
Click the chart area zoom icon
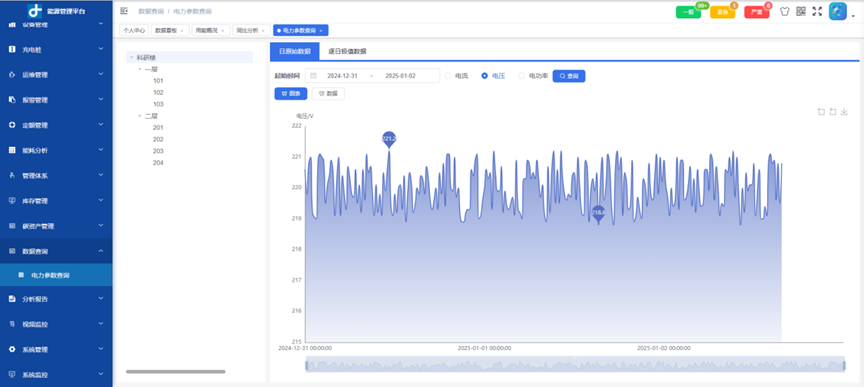pyautogui.click(x=821, y=112)
